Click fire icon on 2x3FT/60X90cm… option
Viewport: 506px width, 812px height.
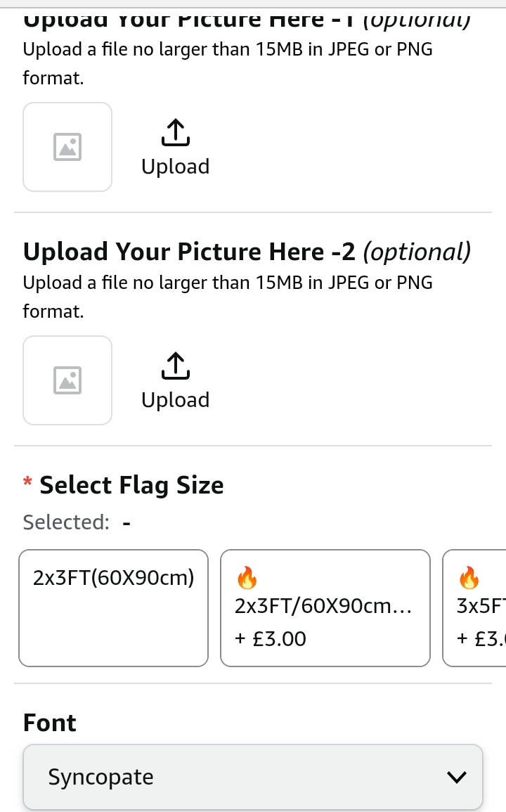pos(246,579)
